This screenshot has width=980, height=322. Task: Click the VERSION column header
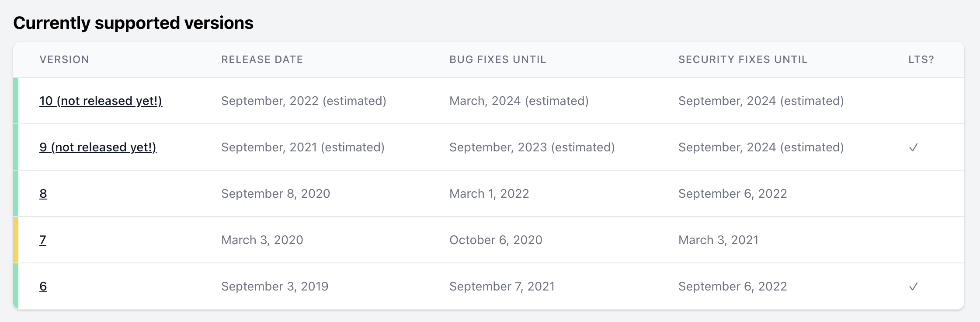[x=64, y=59]
